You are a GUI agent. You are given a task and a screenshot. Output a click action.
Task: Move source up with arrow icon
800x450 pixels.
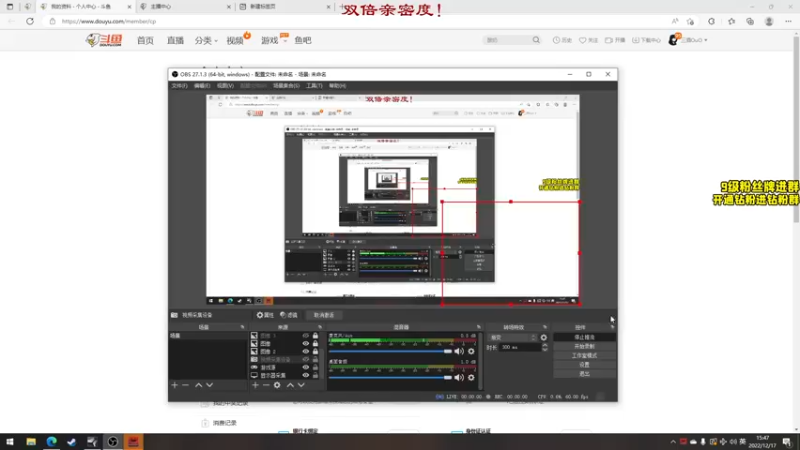point(290,385)
